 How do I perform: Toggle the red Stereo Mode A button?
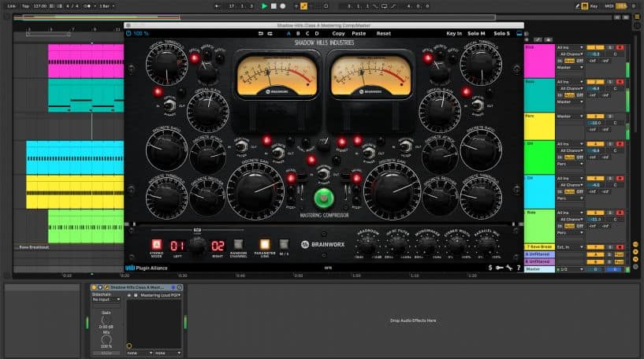(x=157, y=245)
